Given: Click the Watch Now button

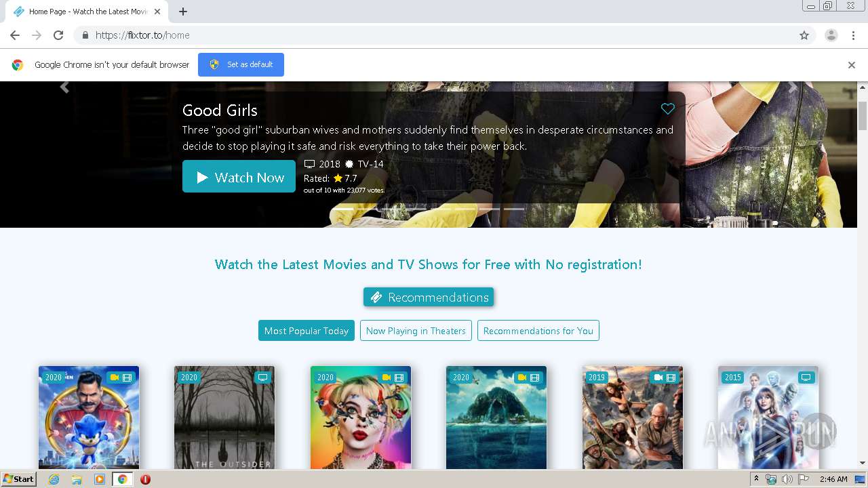Looking at the screenshot, I should (239, 177).
